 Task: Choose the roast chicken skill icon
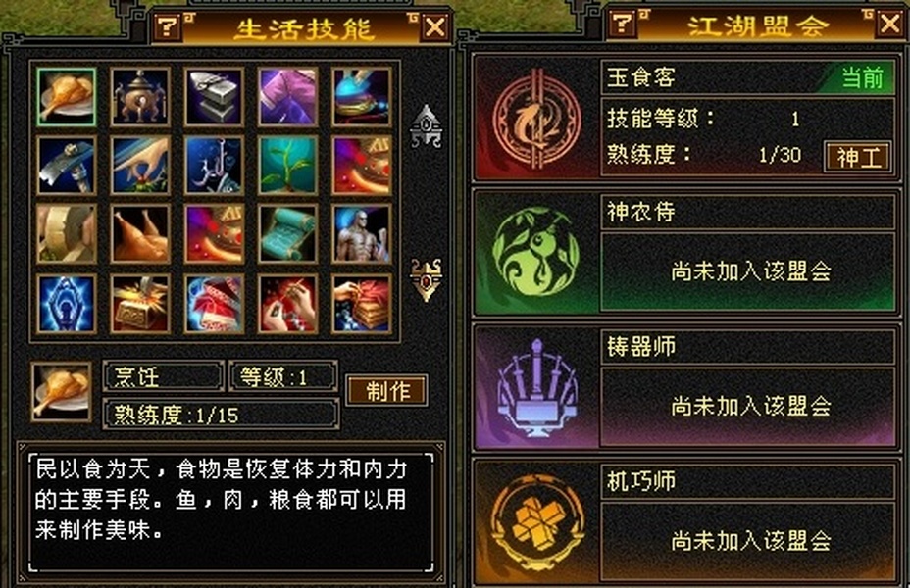(x=140, y=233)
